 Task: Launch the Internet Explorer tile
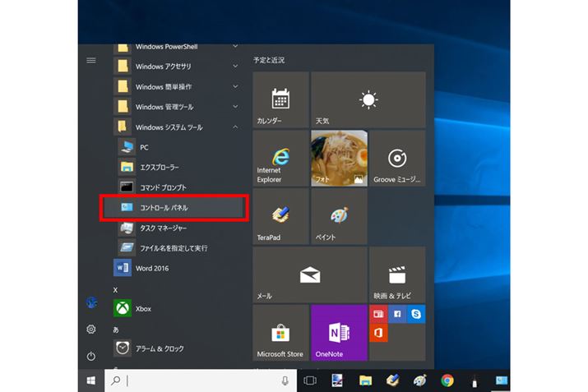pyautogui.click(x=280, y=158)
